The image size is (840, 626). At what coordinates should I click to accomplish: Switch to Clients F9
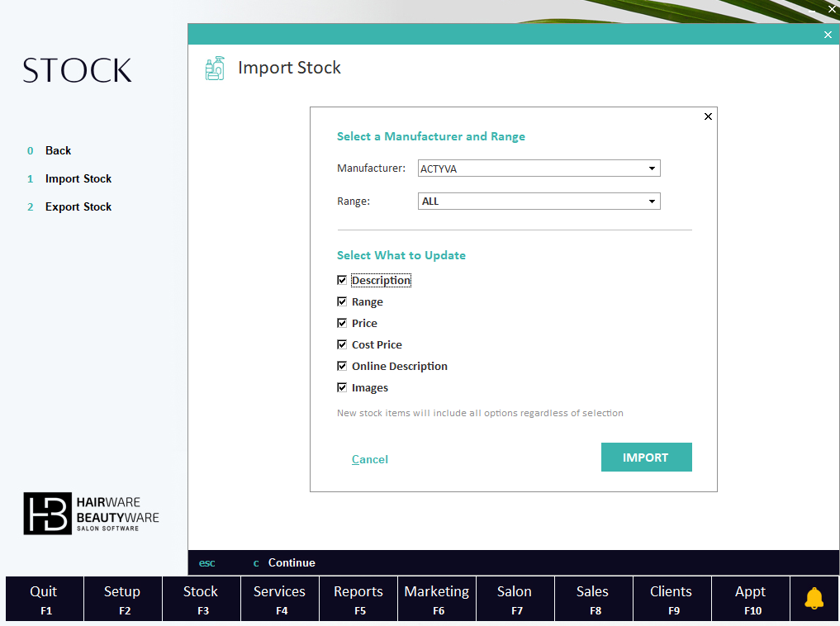[671, 599]
